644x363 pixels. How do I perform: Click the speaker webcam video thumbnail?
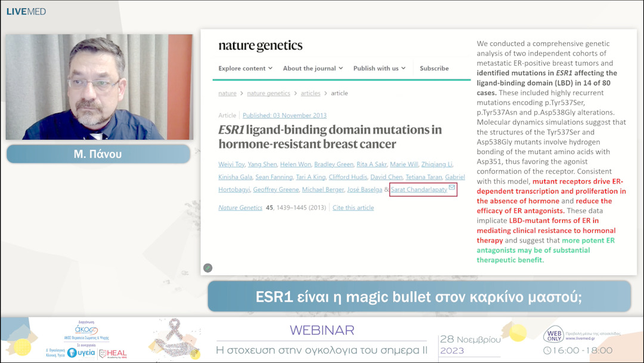[x=99, y=87]
